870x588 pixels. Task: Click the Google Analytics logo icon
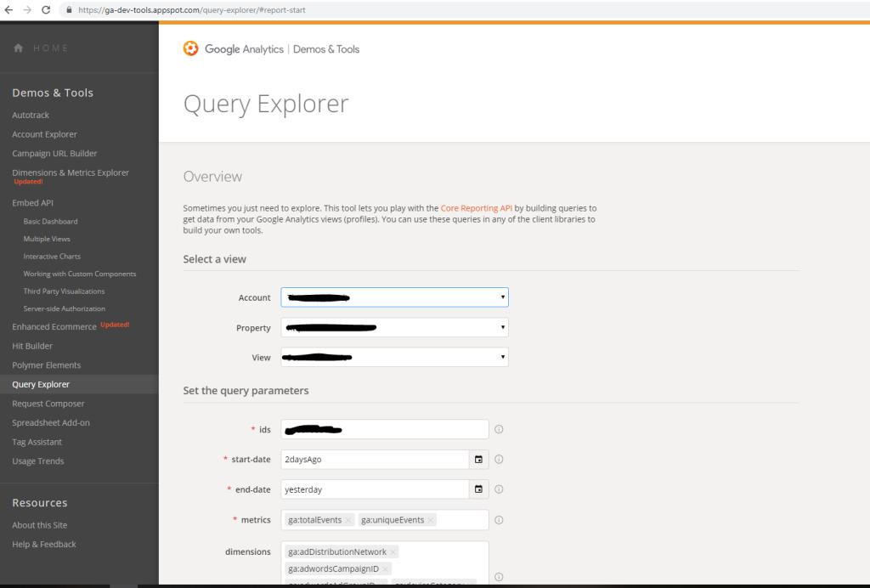191,48
